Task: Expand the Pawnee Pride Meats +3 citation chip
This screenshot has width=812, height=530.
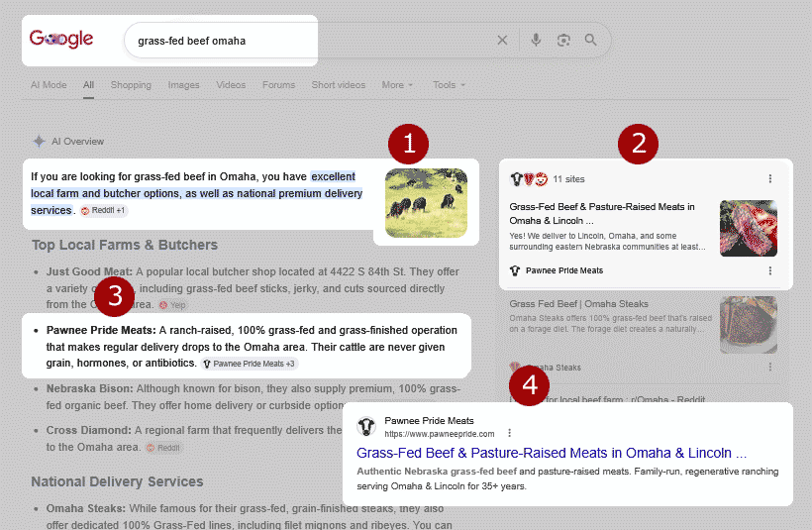Action: click(250, 364)
